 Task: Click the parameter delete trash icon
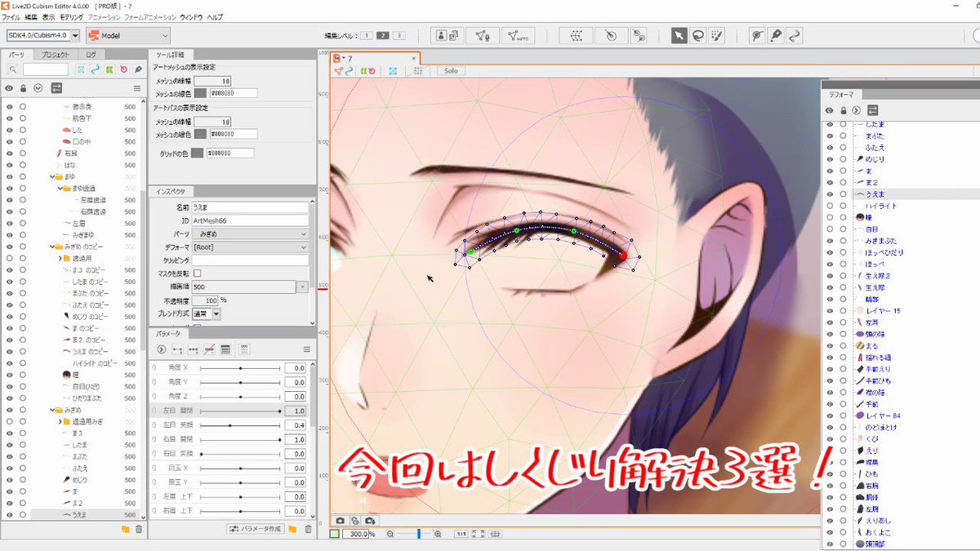(x=308, y=530)
